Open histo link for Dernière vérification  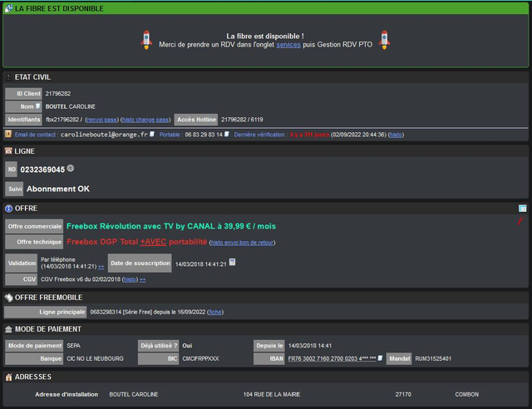tap(396, 135)
